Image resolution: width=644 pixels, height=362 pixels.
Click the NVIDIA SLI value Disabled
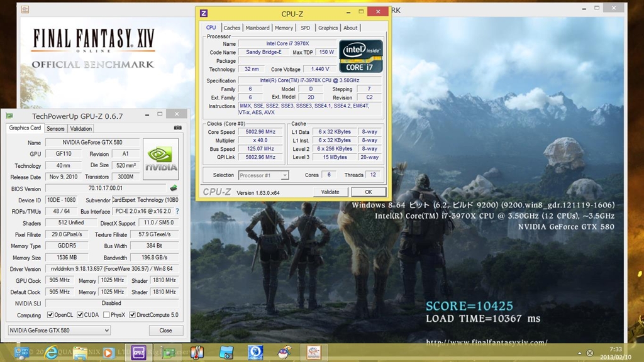tap(112, 303)
